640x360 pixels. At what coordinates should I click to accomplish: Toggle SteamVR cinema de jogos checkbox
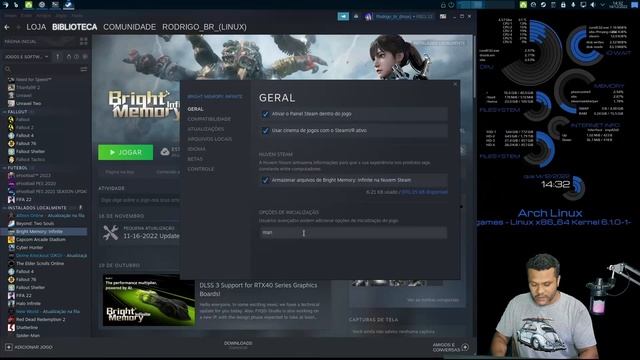tap(265, 131)
